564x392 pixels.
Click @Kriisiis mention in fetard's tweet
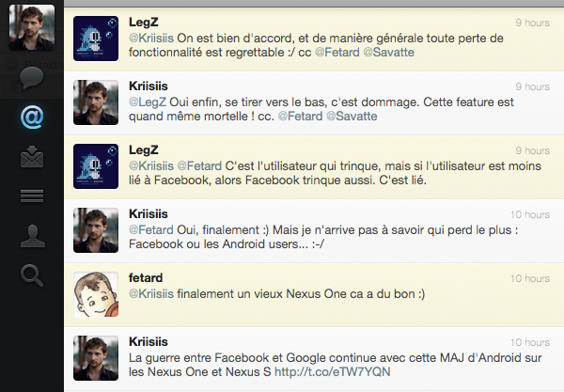(x=153, y=293)
